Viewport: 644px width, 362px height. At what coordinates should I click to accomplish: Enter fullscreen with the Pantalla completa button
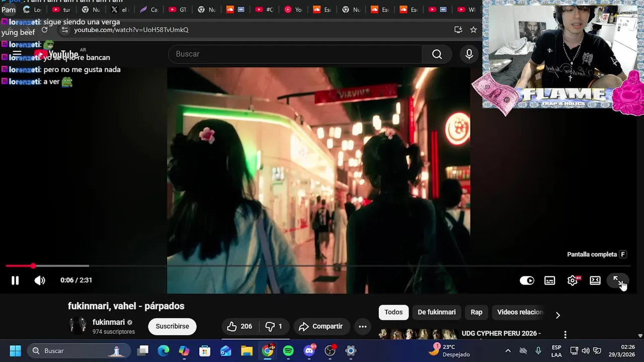(618, 281)
